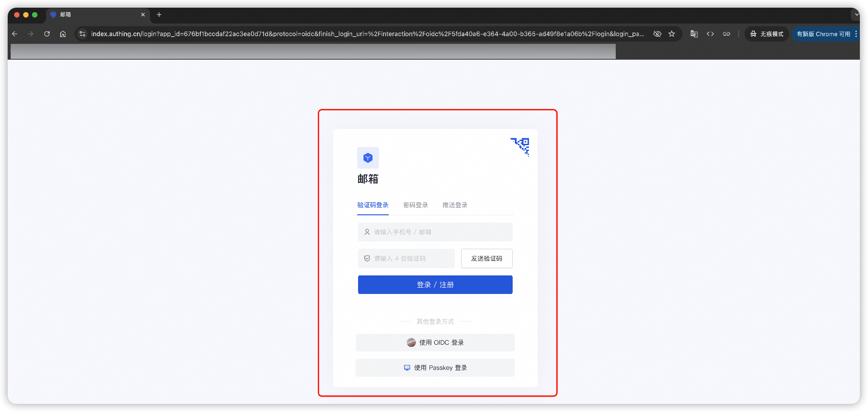
Task: Click 有新版 Chrome 可用 update button
Action: point(823,34)
